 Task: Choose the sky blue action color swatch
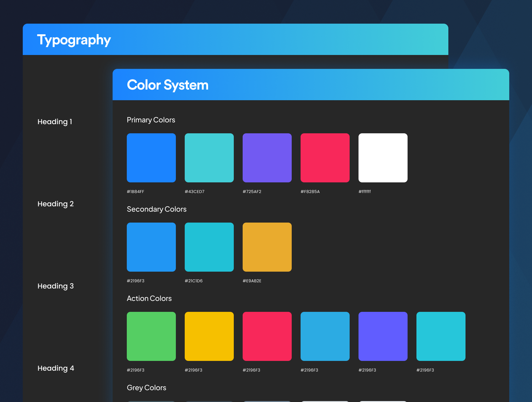point(325,336)
